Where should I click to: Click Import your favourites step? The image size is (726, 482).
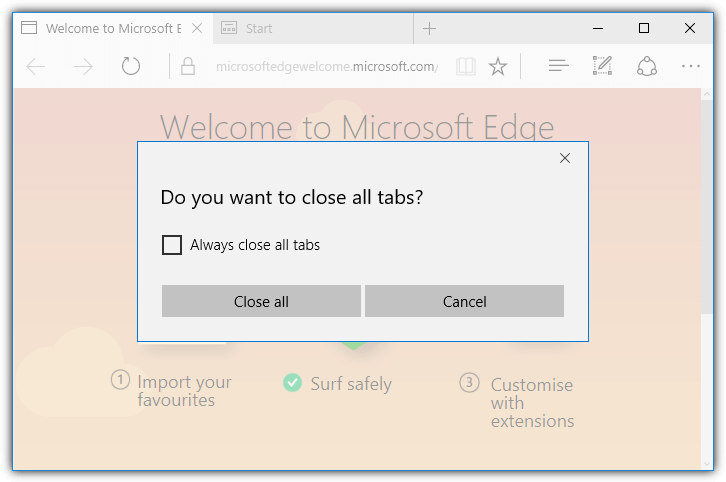tap(184, 391)
